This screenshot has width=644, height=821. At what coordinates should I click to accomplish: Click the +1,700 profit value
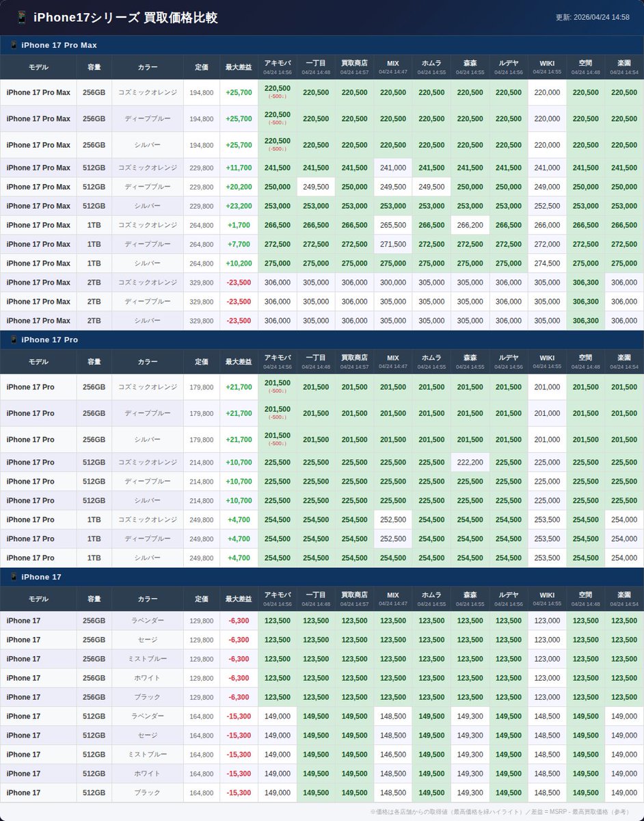(239, 225)
